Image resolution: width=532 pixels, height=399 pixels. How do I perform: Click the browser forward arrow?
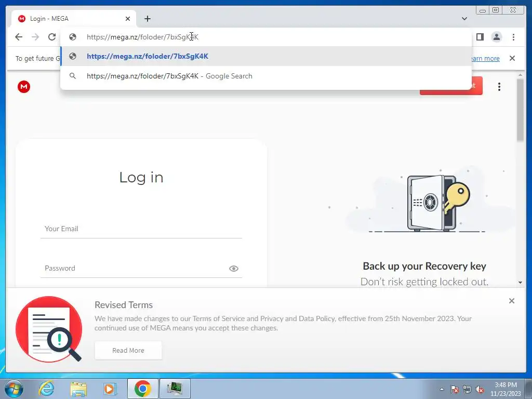[x=35, y=37]
